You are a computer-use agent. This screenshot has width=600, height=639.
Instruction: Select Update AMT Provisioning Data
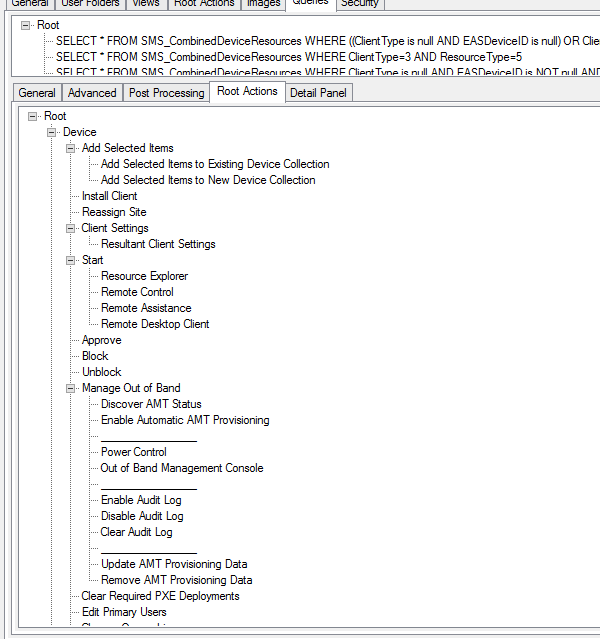(174, 564)
